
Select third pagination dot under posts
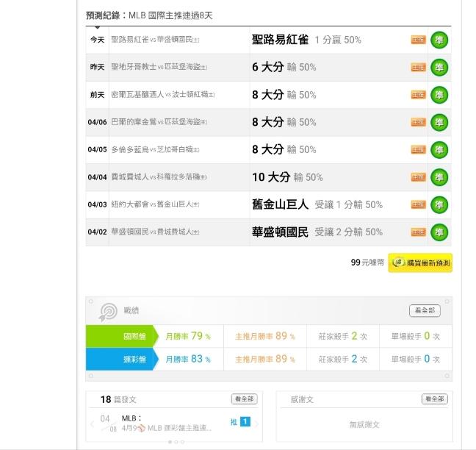pos(182,442)
